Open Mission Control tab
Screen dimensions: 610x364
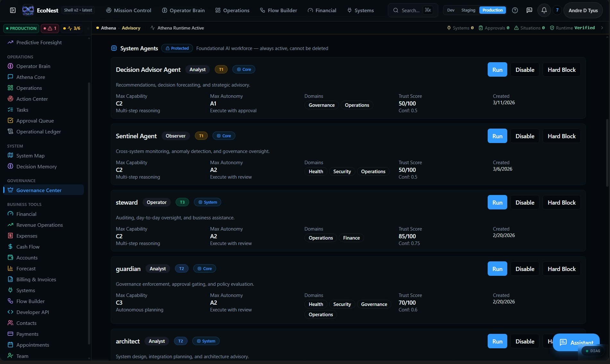[129, 10]
